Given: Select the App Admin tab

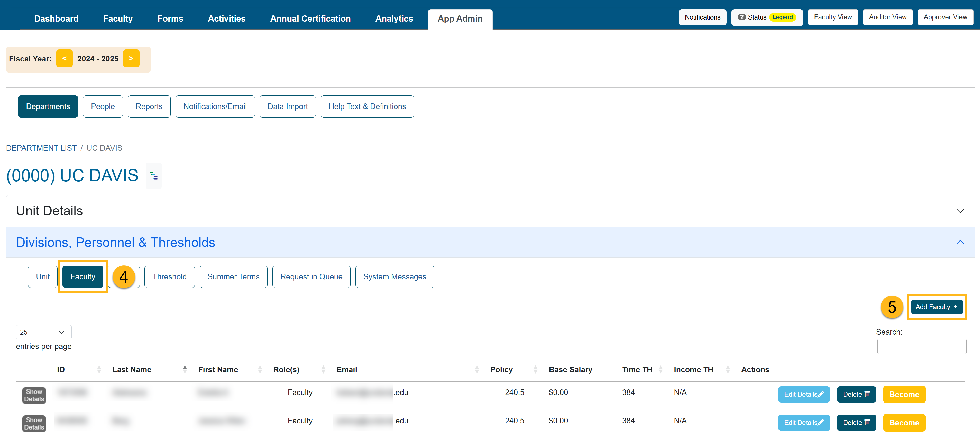Looking at the screenshot, I should pyautogui.click(x=460, y=19).
